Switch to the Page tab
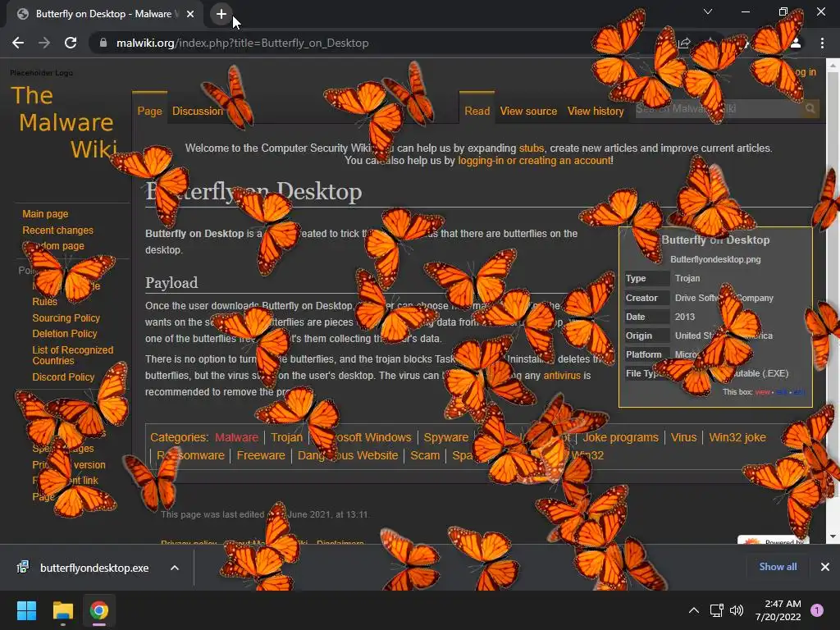The width and height of the screenshot is (840, 630). (x=149, y=111)
